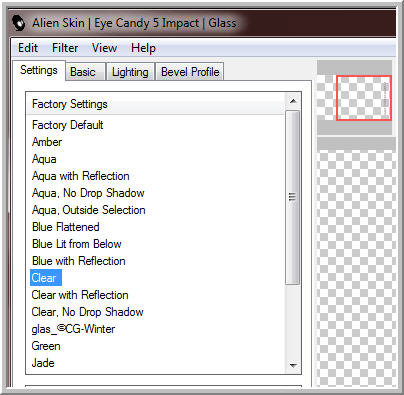Open the Filter menu
The width and height of the screenshot is (404, 395).
pos(65,48)
